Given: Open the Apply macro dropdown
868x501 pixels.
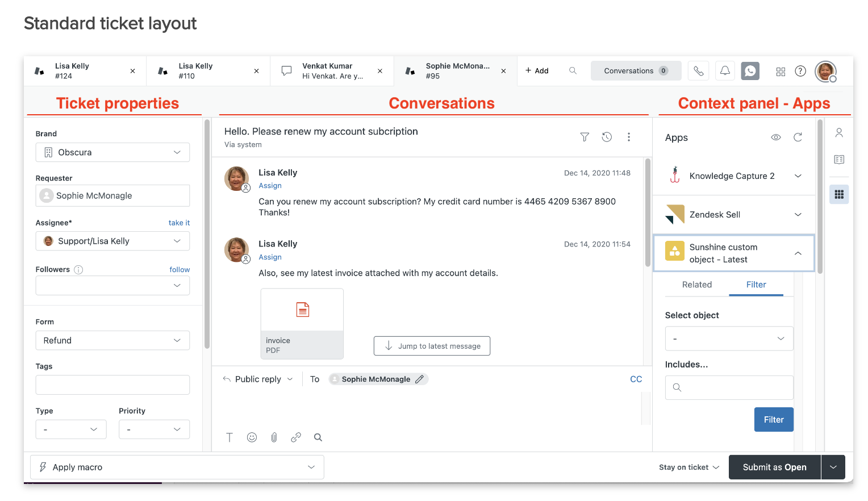Looking at the screenshot, I should point(177,467).
